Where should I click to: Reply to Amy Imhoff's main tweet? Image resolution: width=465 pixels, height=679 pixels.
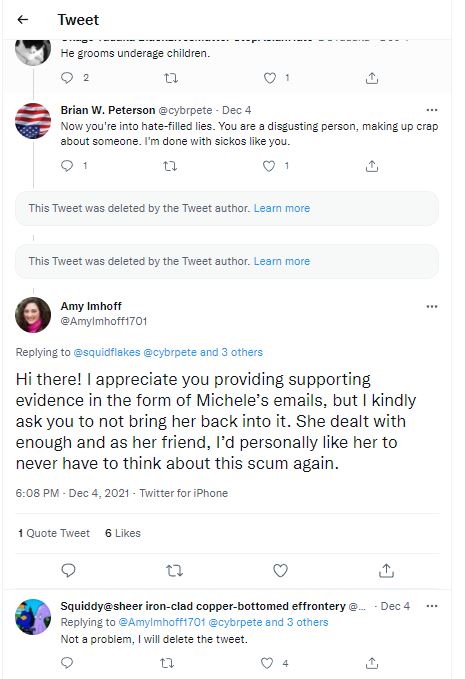pos(68,570)
